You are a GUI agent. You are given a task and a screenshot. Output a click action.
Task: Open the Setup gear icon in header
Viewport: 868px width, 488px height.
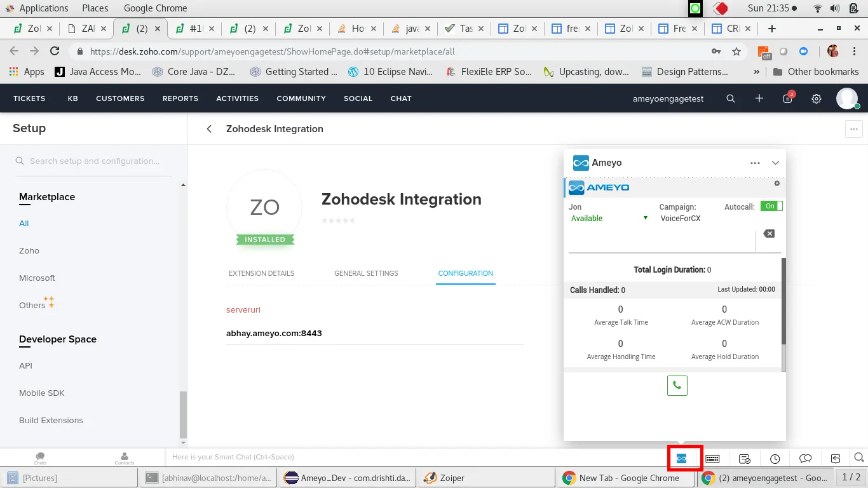pos(817,98)
